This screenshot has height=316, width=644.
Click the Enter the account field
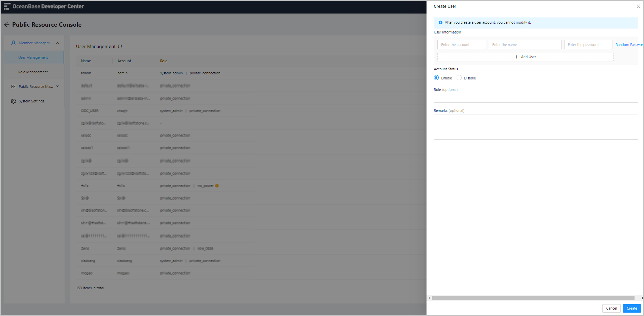click(x=461, y=45)
